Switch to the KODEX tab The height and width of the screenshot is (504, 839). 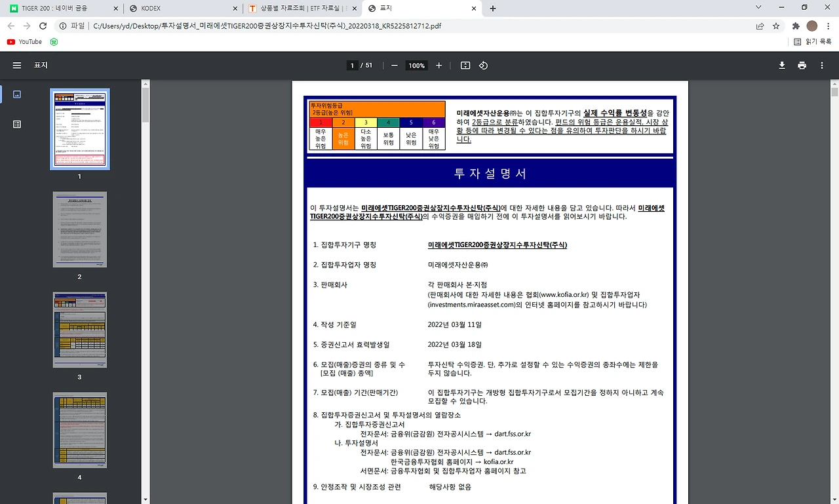(x=183, y=9)
